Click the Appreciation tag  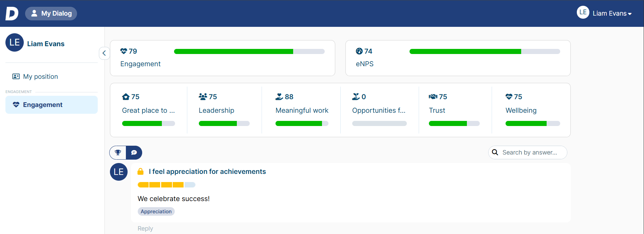(156, 212)
